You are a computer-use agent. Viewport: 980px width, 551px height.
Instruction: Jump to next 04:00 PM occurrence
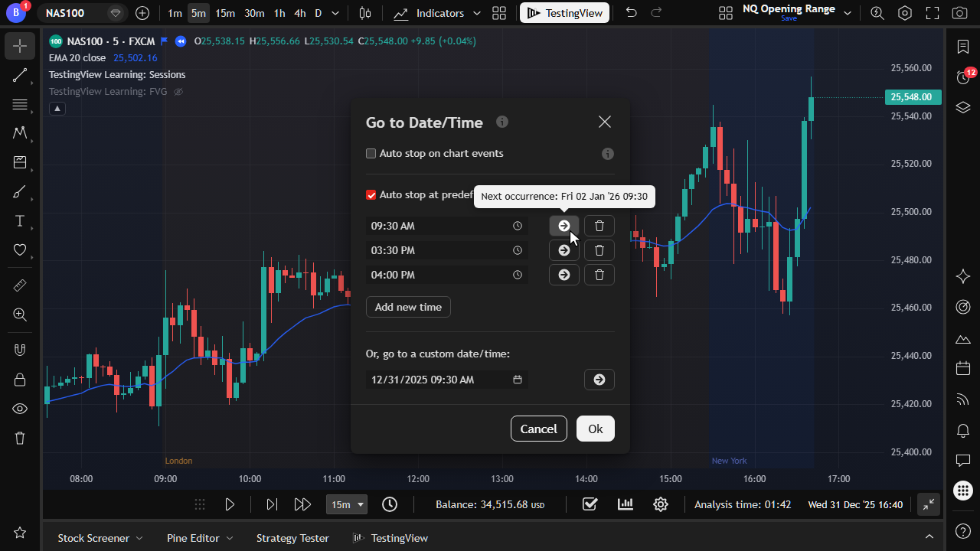click(x=564, y=275)
